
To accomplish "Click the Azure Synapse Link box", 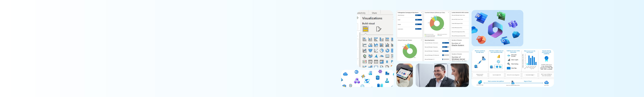I will coord(496,75).
